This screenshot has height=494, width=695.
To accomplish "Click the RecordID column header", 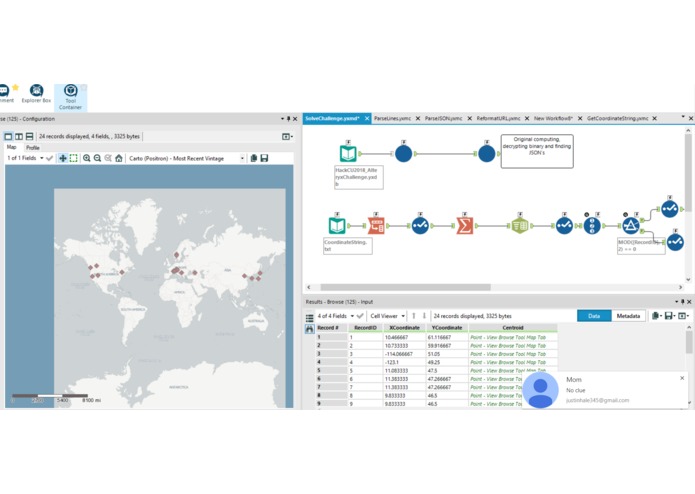I will (x=365, y=328).
